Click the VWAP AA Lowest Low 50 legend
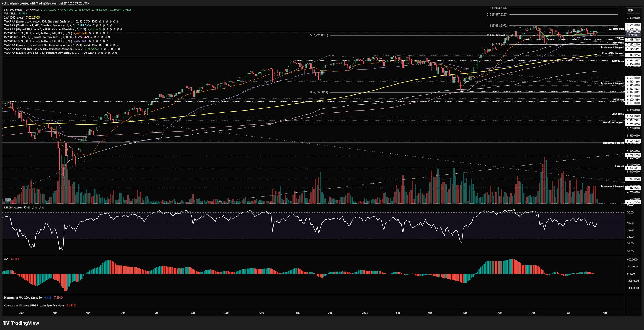 click(61, 53)
